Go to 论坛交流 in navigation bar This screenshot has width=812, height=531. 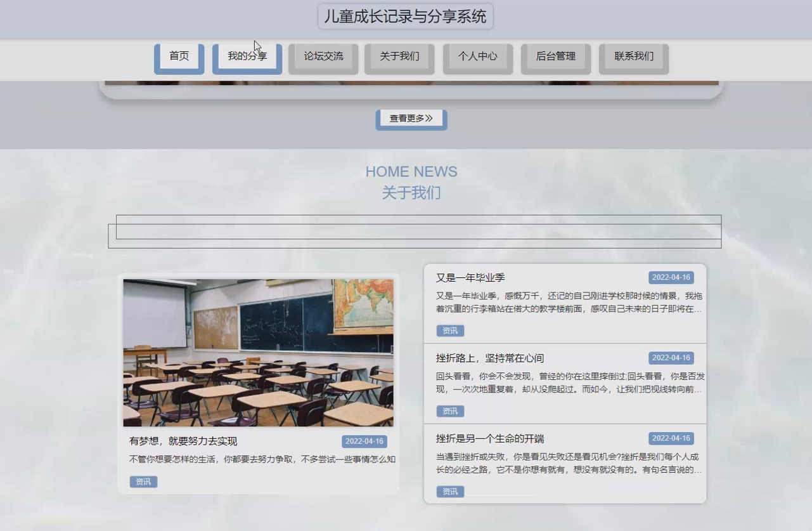coord(323,59)
